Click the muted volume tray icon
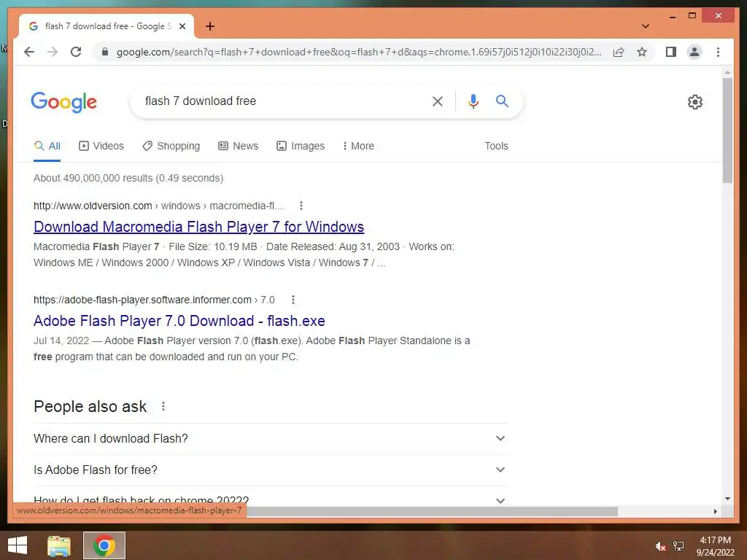This screenshot has height=560, width=747. pyautogui.click(x=659, y=546)
